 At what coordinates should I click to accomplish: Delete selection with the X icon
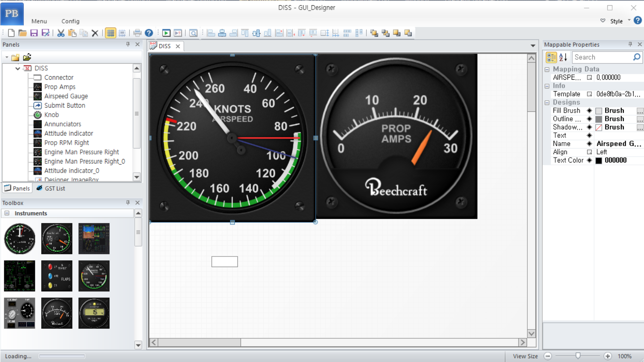[95, 33]
